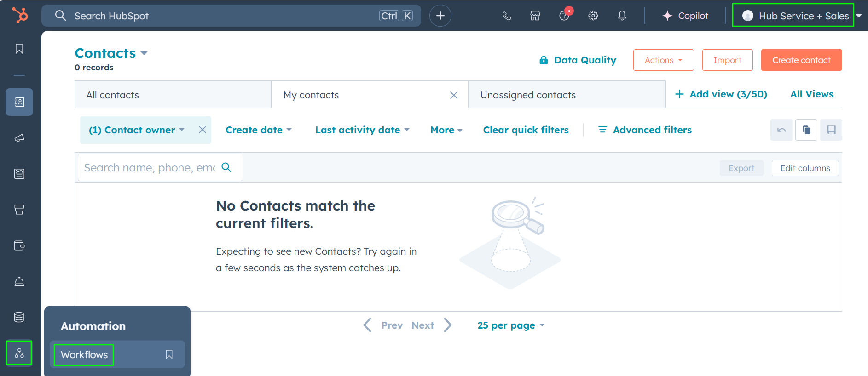Click Create contact button
This screenshot has width=868, height=376.
click(802, 60)
